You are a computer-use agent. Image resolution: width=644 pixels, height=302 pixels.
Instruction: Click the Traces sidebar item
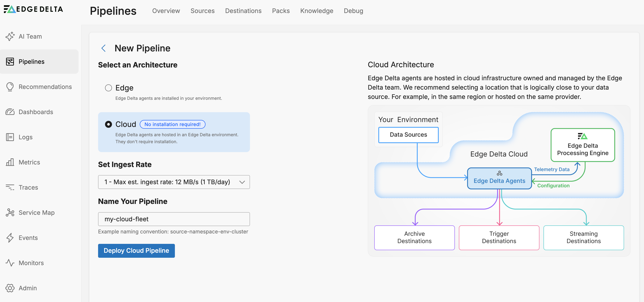pyautogui.click(x=28, y=187)
